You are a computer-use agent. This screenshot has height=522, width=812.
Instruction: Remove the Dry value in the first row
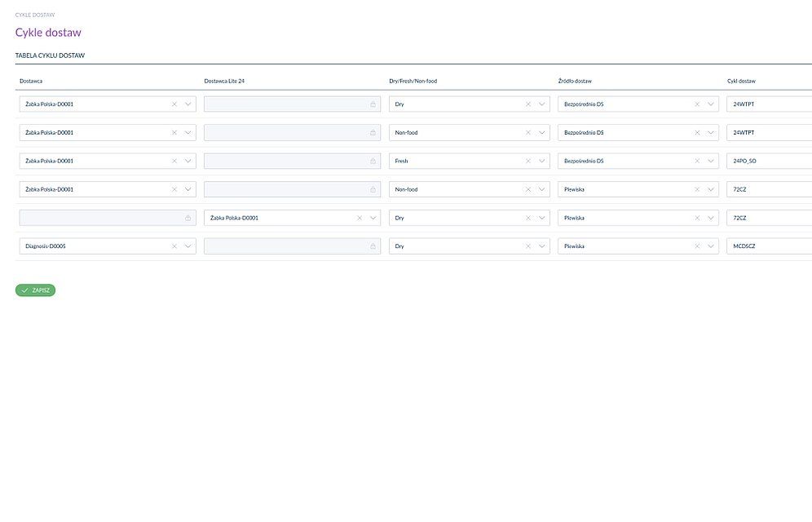tap(527, 104)
